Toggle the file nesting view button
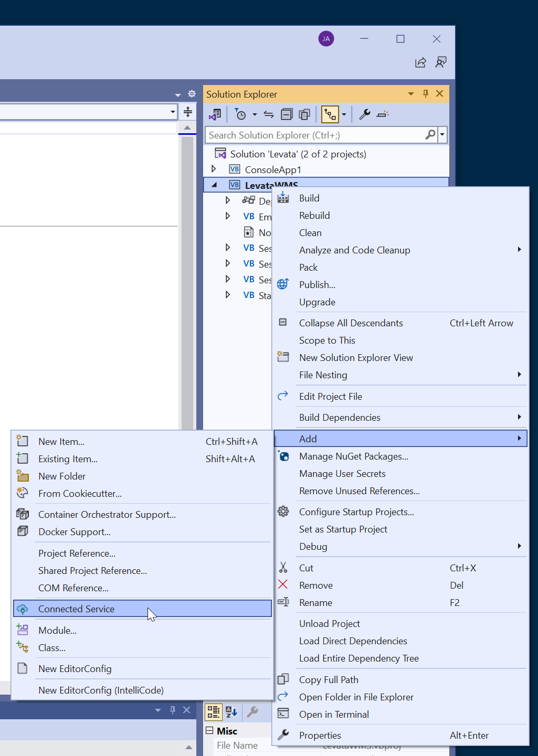This screenshot has width=538, height=756. pos(330,114)
